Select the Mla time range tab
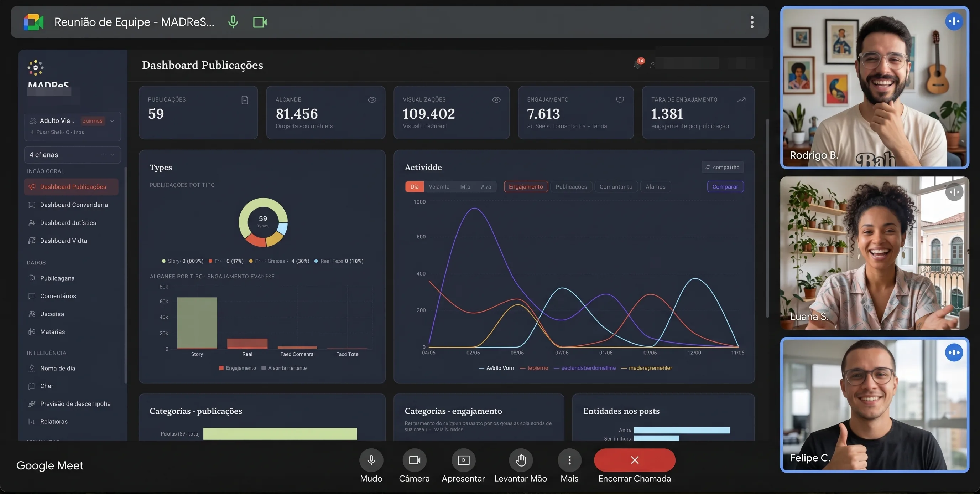 coord(465,187)
